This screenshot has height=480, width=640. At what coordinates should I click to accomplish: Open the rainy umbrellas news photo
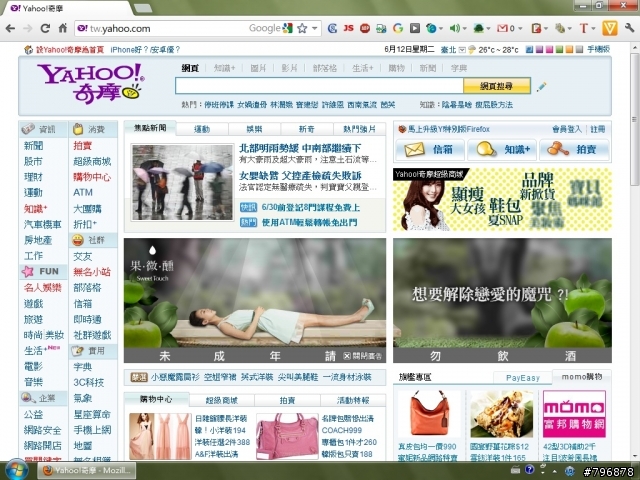[182, 182]
